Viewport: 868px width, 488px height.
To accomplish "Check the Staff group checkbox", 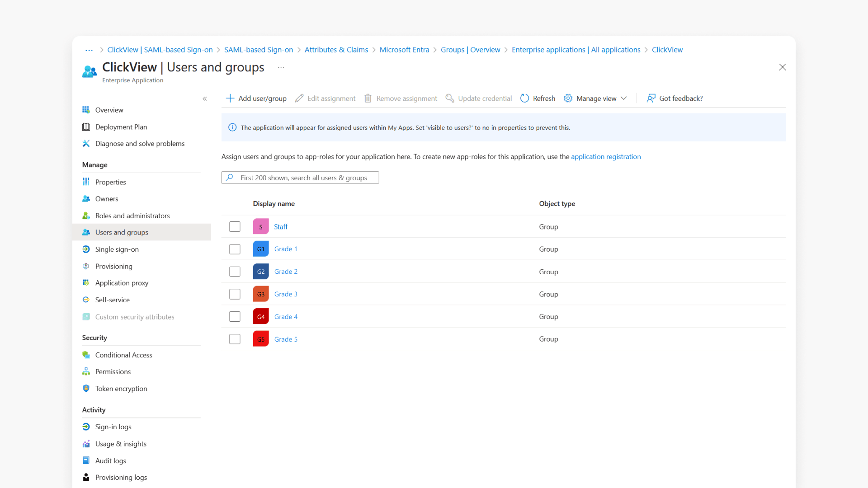I will [235, 226].
